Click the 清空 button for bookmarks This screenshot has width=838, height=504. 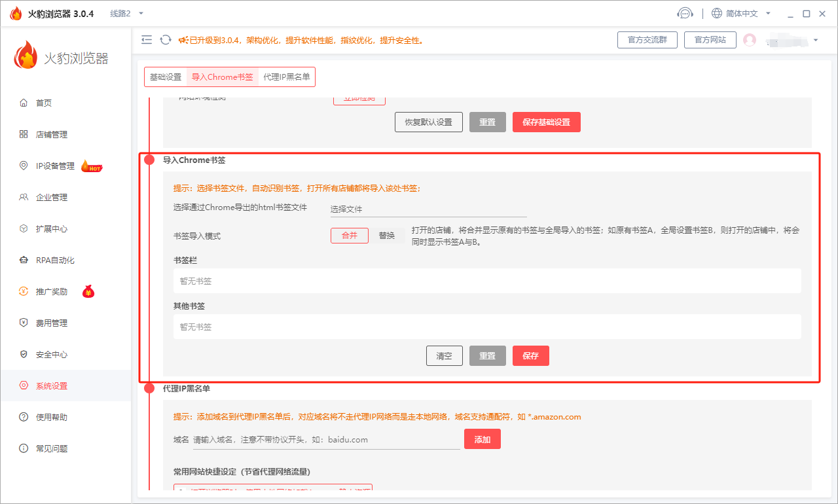pyautogui.click(x=445, y=356)
